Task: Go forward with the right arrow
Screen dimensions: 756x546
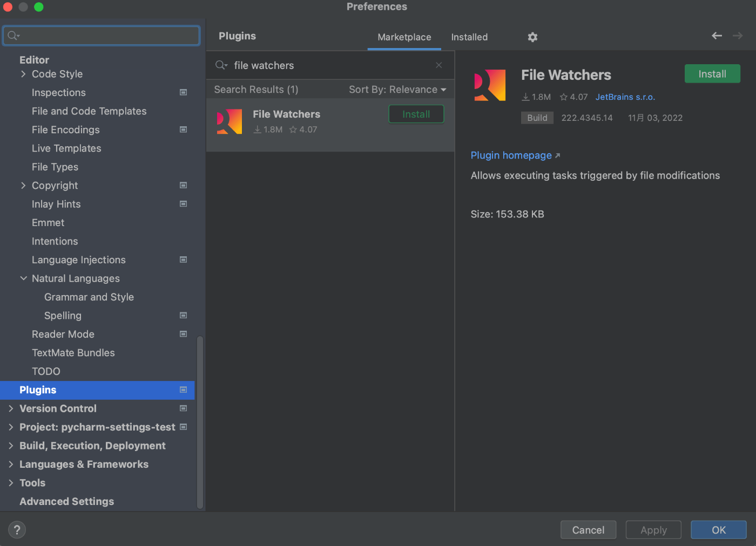Action: pyautogui.click(x=738, y=36)
